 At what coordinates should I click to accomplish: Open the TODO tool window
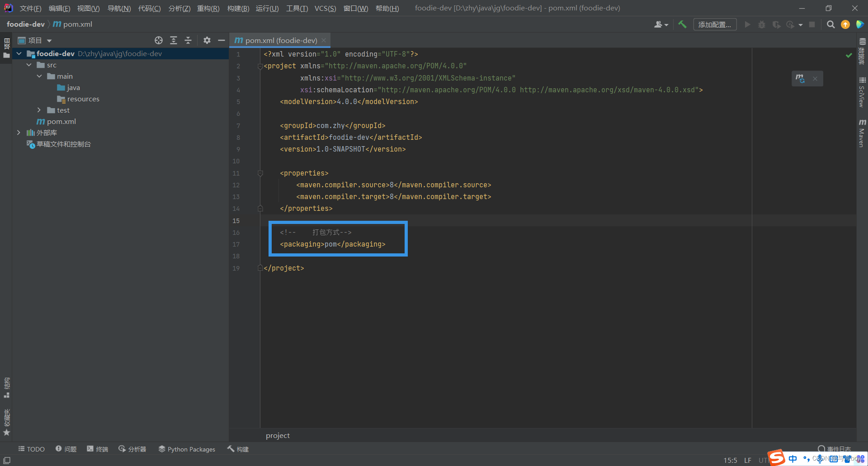(x=31, y=449)
